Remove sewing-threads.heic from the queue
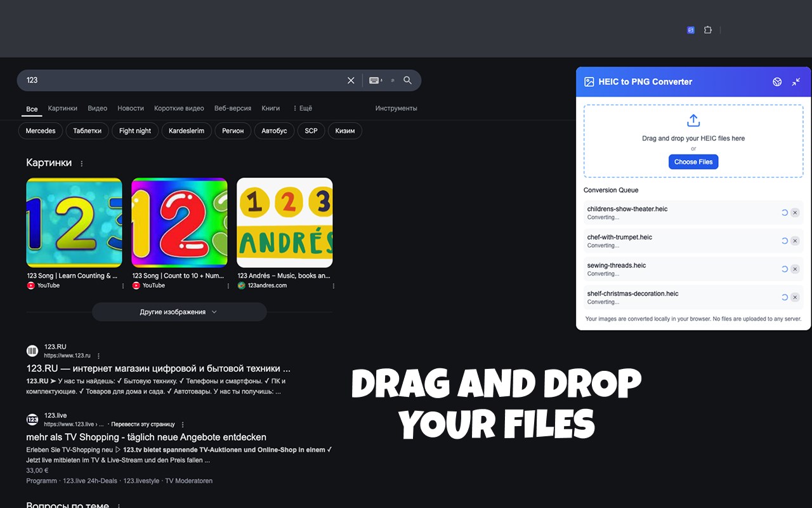This screenshot has width=812, height=508. click(795, 269)
